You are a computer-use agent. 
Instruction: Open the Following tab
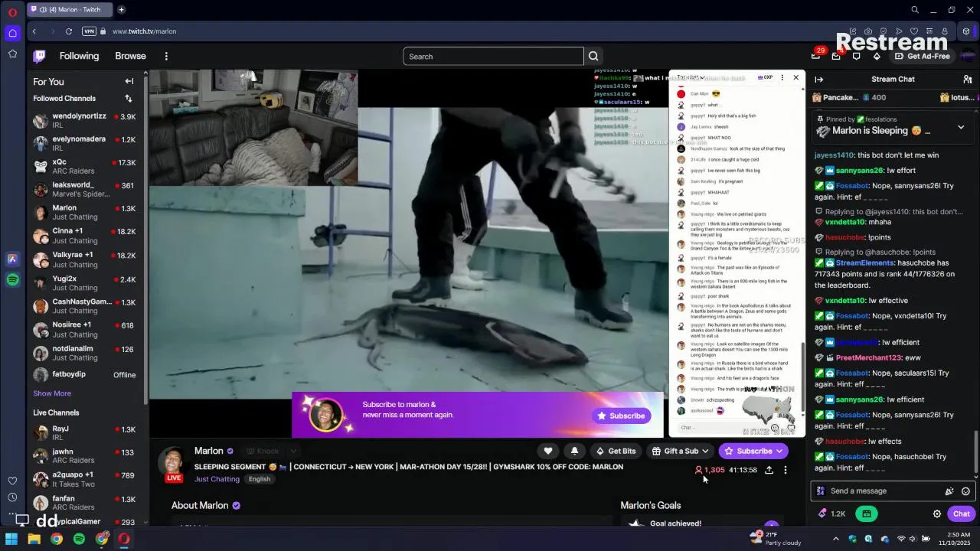[80, 56]
